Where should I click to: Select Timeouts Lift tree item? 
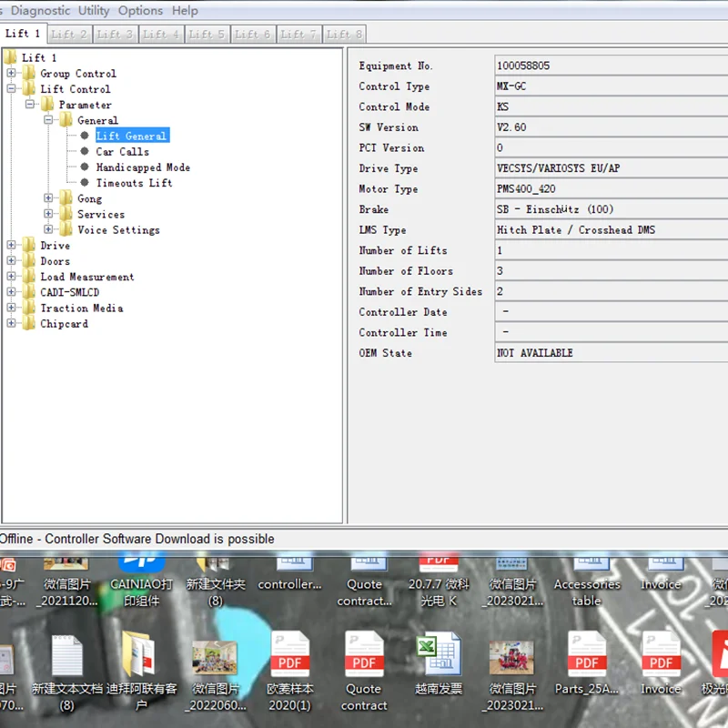click(134, 183)
